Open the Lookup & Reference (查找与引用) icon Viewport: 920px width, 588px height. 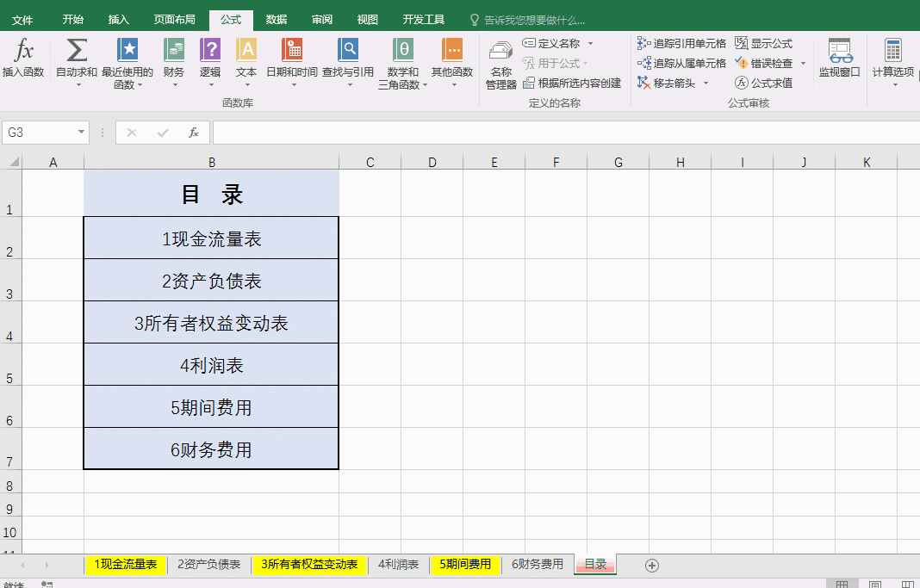coord(347,52)
